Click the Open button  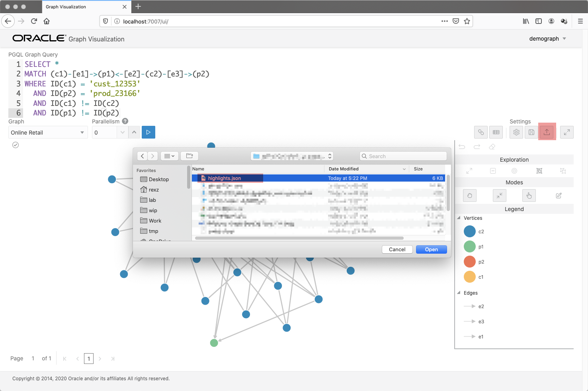(432, 249)
